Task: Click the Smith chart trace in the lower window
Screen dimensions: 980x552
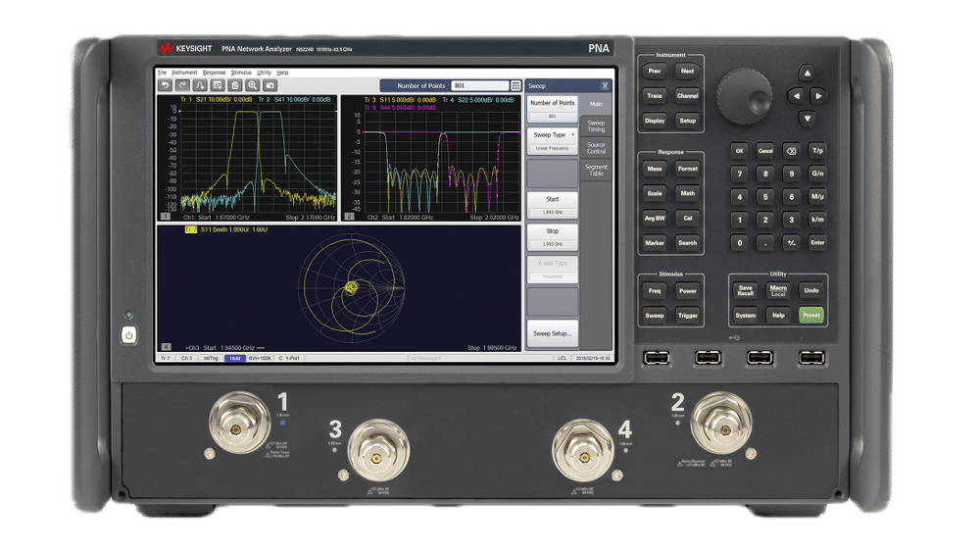Action: click(x=352, y=288)
